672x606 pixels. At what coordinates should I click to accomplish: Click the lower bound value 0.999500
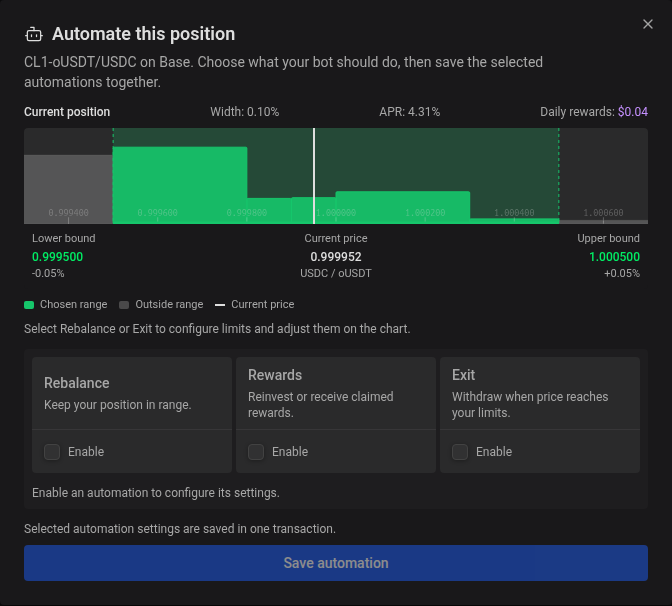point(57,257)
